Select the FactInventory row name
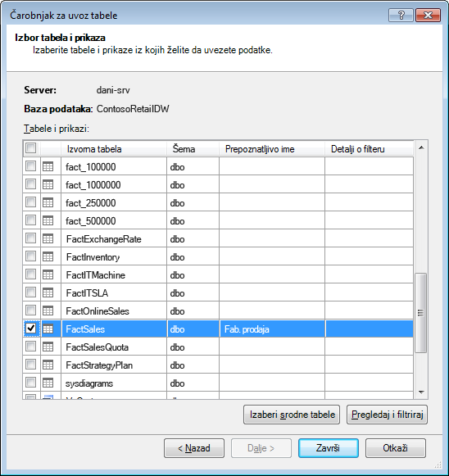This screenshot has width=449, height=476. tap(93, 257)
